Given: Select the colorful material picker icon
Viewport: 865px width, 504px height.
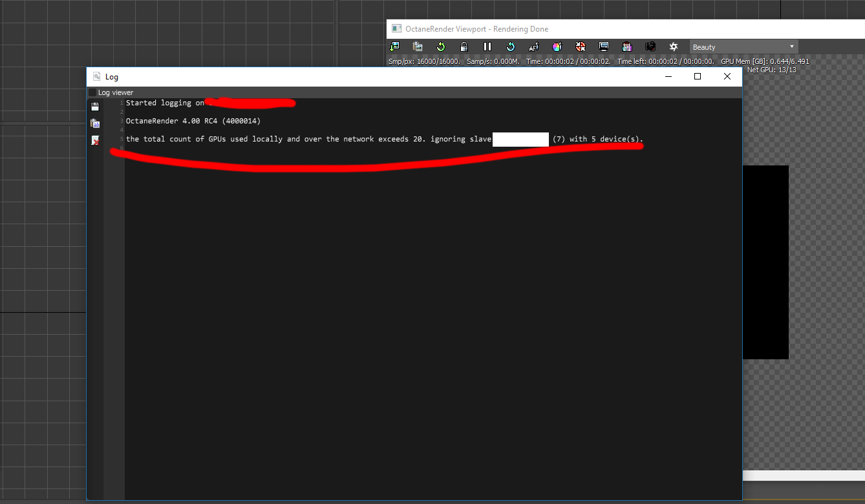Looking at the screenshot, I should click(x=557, y=47).
